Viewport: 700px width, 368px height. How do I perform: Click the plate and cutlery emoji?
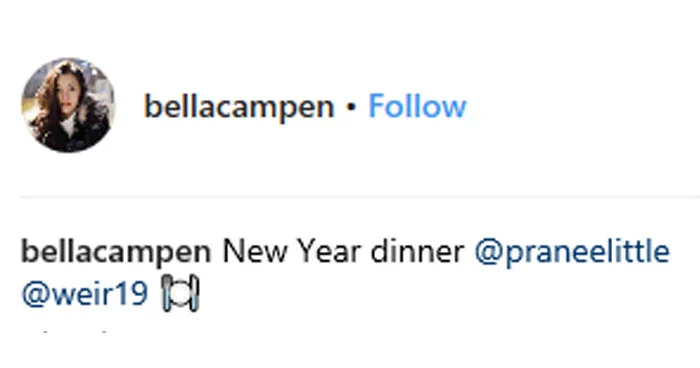click(180, 293)
